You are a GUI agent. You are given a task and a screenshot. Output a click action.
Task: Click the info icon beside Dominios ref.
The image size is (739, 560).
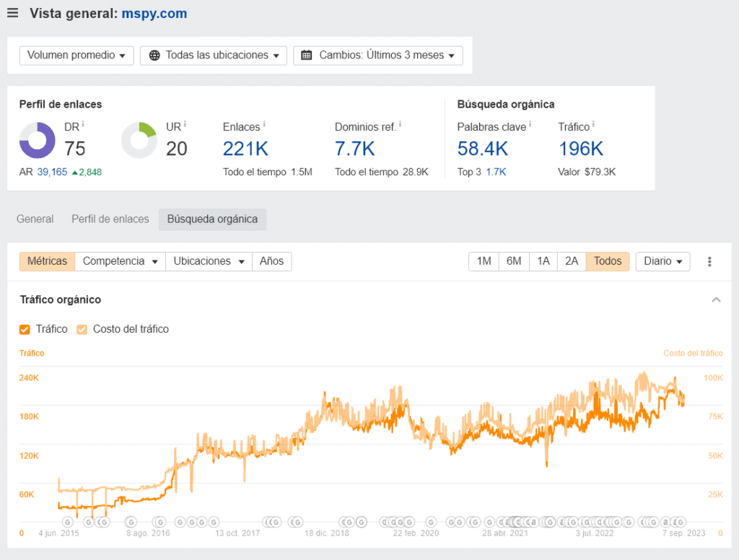pyautogui.click(x=400, y=124)
